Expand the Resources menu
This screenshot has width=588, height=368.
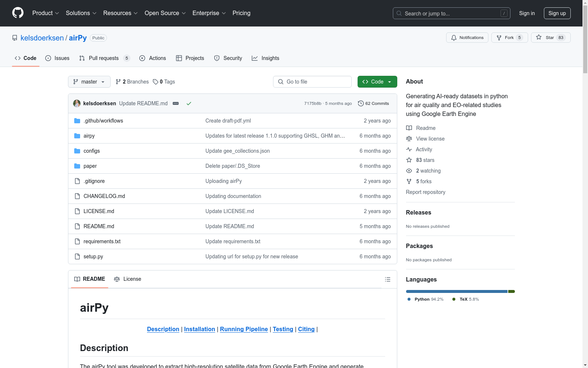pos(121,13)
